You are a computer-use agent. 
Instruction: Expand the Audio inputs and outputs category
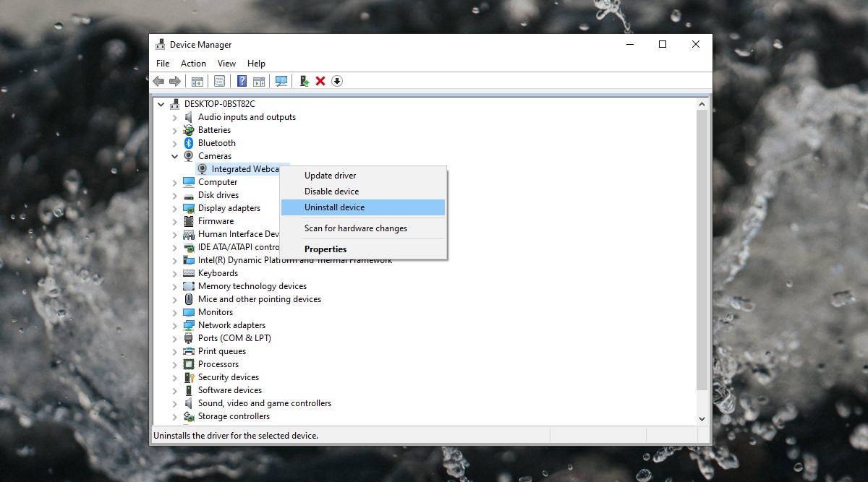(174, 117)
